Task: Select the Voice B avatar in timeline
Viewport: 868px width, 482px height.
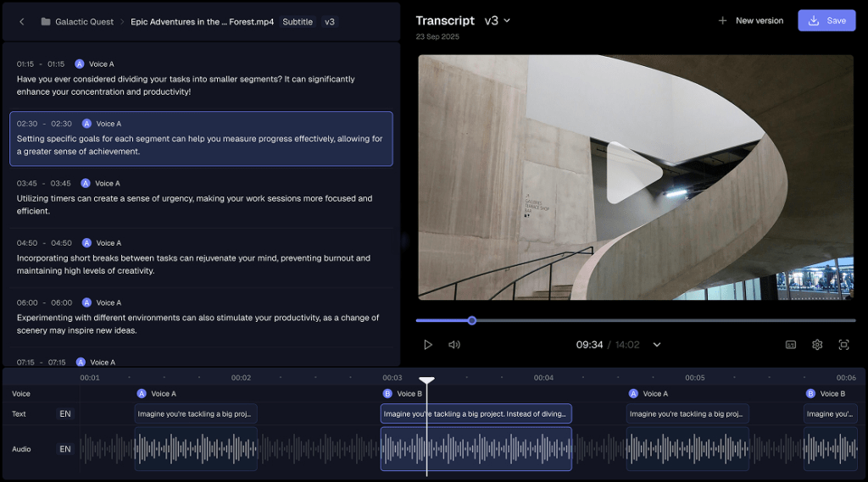Action: point(387,394)
